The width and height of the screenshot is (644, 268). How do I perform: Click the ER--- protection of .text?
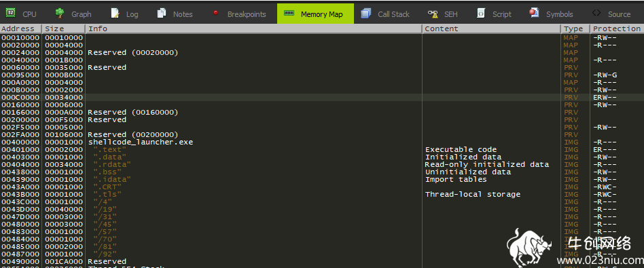pos(605,149)
